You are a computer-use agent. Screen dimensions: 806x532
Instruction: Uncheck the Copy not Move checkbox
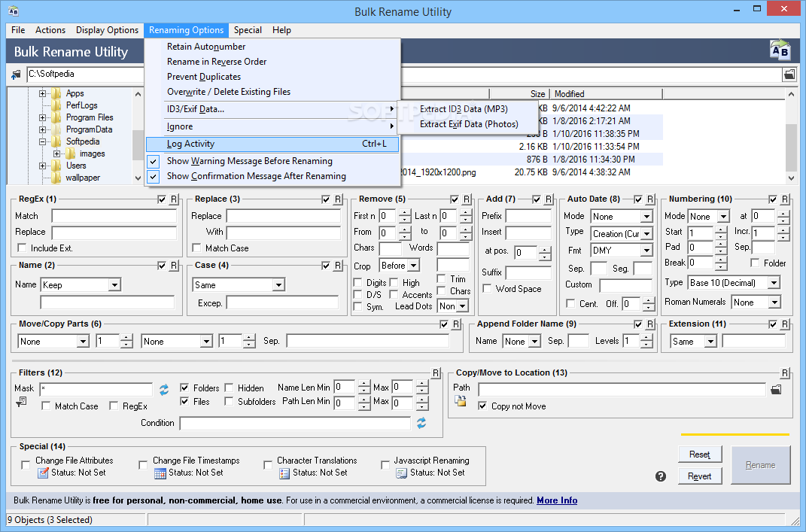[x=482, y=406]
